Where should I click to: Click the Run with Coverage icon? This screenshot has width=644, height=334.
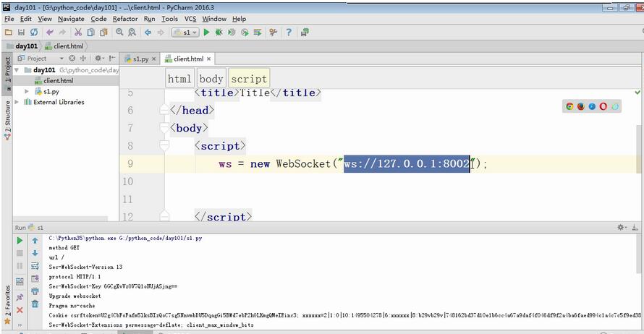coord(232,32)
